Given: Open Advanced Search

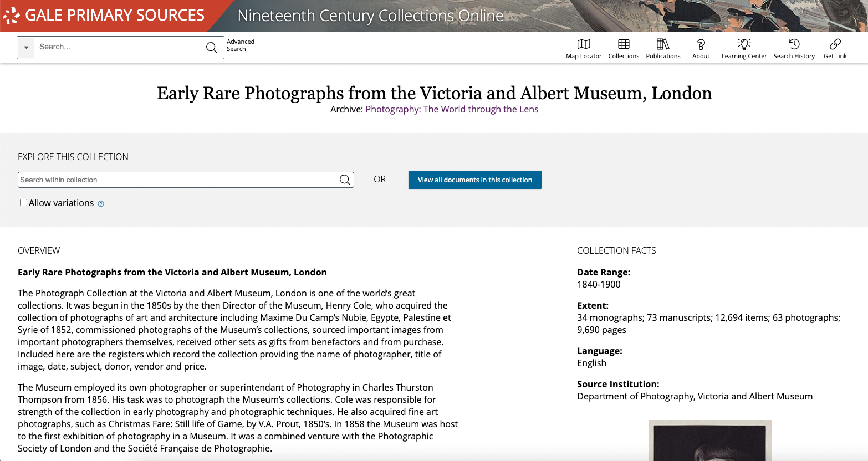Looking at the screenshot, I should [241, 45].
